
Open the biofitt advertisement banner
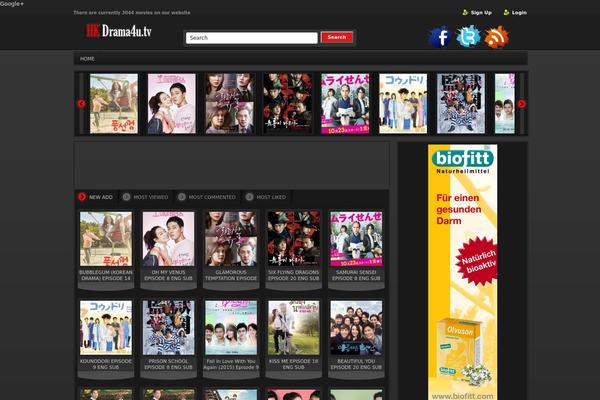463,272
